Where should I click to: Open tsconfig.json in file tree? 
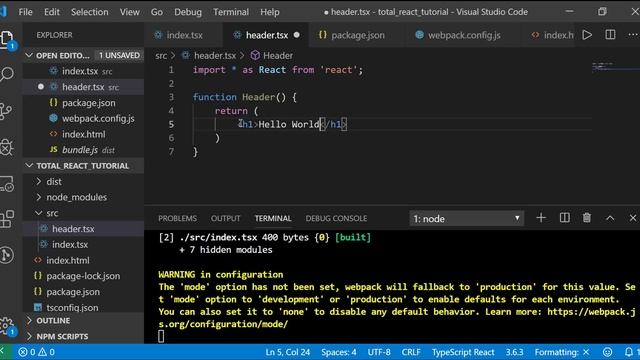[x=83, y=307]
